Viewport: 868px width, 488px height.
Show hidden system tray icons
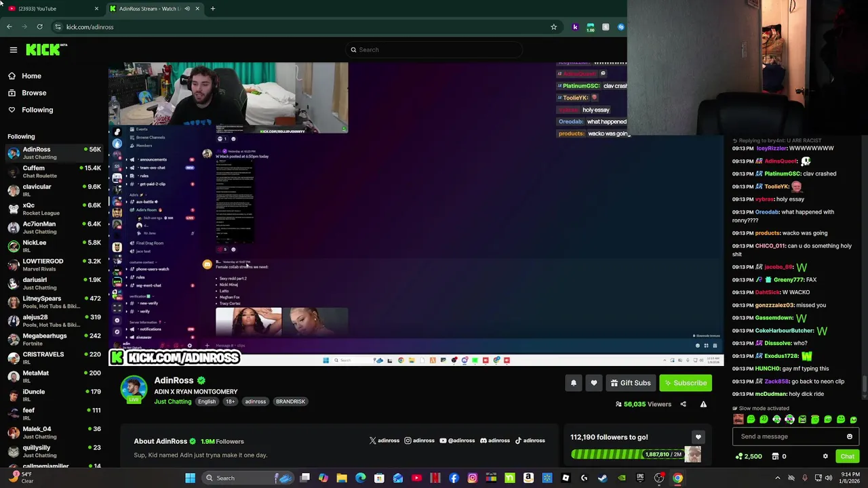(x=778, y=478)
